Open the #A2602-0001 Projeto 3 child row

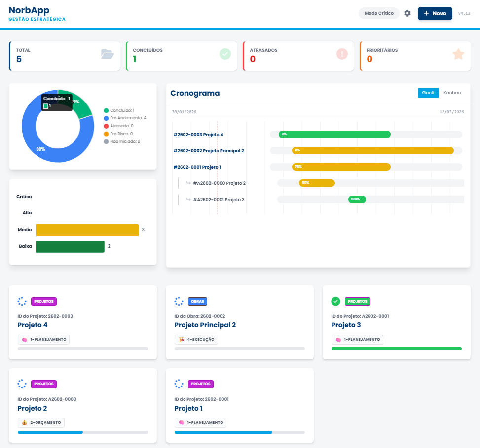coord(219,200)
